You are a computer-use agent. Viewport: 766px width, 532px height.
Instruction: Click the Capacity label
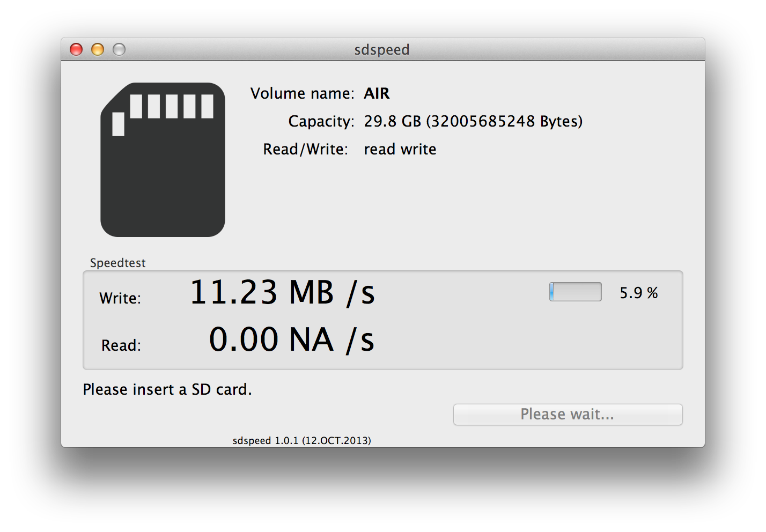[x=321, y=121]
